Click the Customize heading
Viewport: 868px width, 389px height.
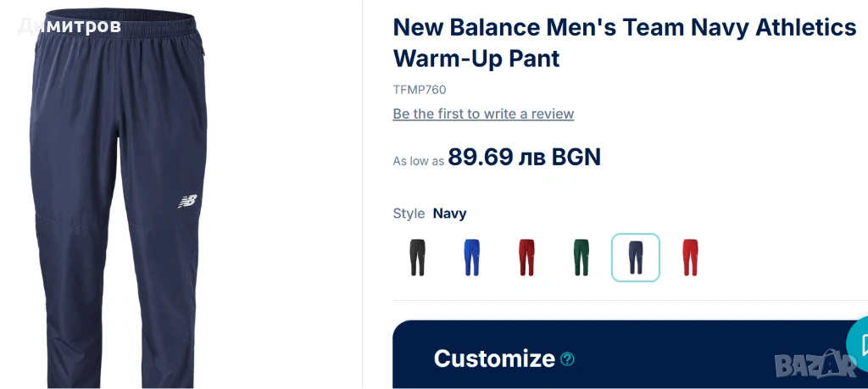(x=494, y=358)
